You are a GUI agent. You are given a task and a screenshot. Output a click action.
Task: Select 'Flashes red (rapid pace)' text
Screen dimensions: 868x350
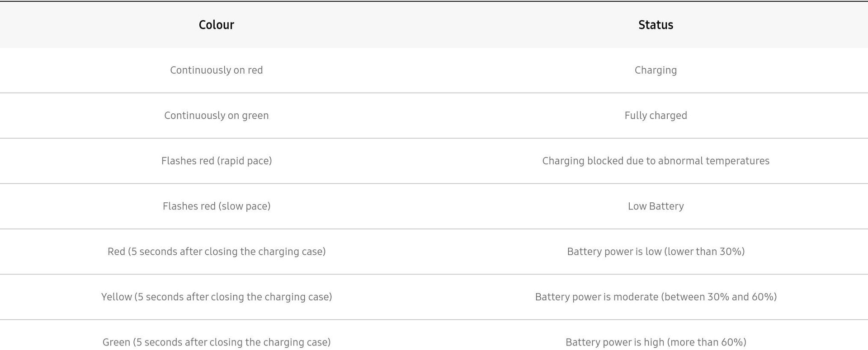(x=216, y=161)
